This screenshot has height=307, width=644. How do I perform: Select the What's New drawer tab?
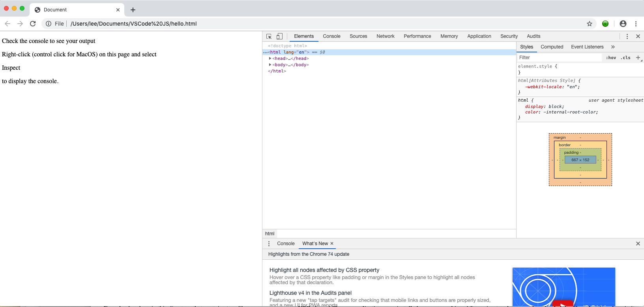coord(315,244)
